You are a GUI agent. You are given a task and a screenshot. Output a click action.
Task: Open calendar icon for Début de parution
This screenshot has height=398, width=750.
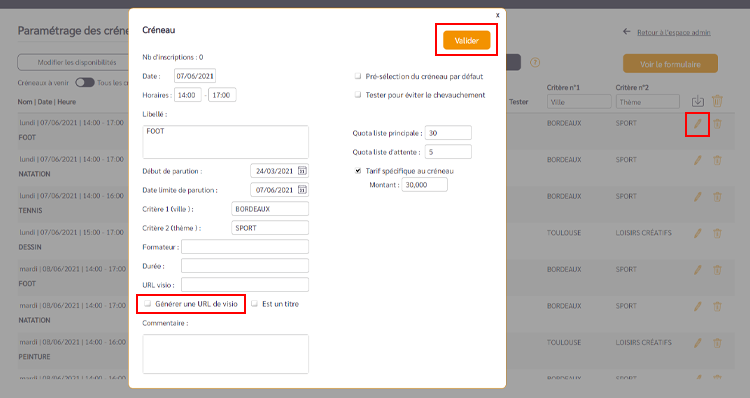click(x=302, y=171)
